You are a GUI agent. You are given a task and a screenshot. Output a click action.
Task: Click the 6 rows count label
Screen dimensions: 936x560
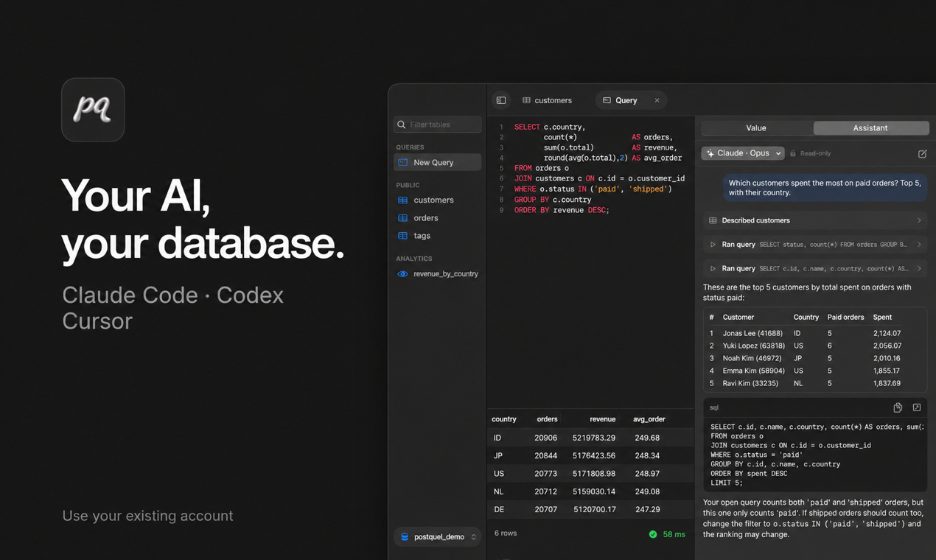(x=506, y=533)
